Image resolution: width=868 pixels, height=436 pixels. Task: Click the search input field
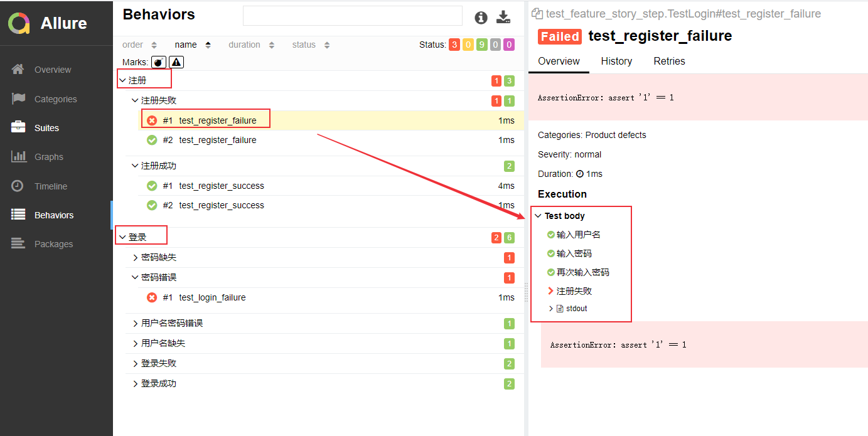click(353, 16)
